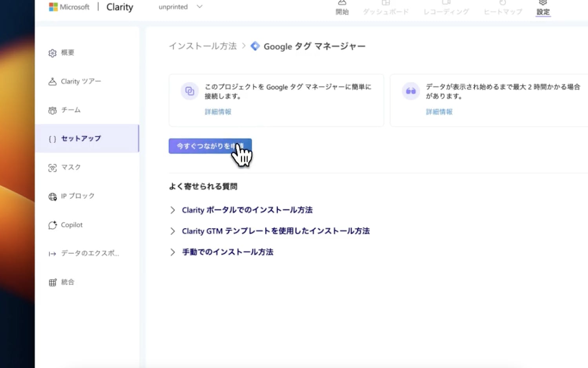Open IP ブロック globe icon

click(x=53, y=196)
